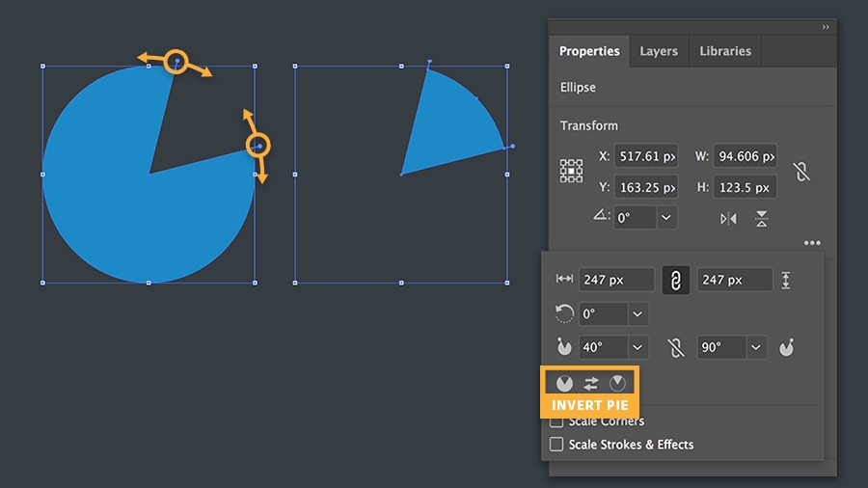This screenshot has height=488, width=868.
Task: Click the pie end angle icon
Action: [x=786, y=347]
